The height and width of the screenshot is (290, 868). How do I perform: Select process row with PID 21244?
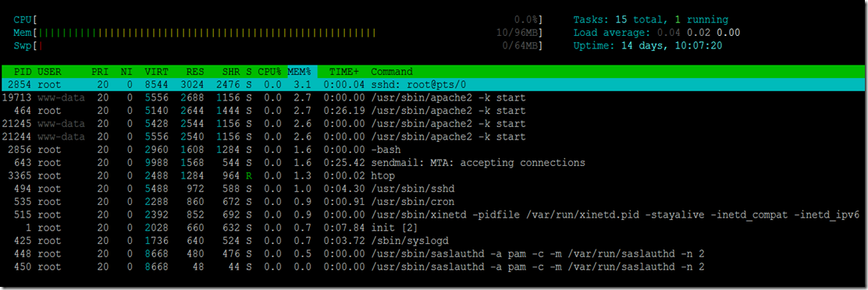coord(433,136)
